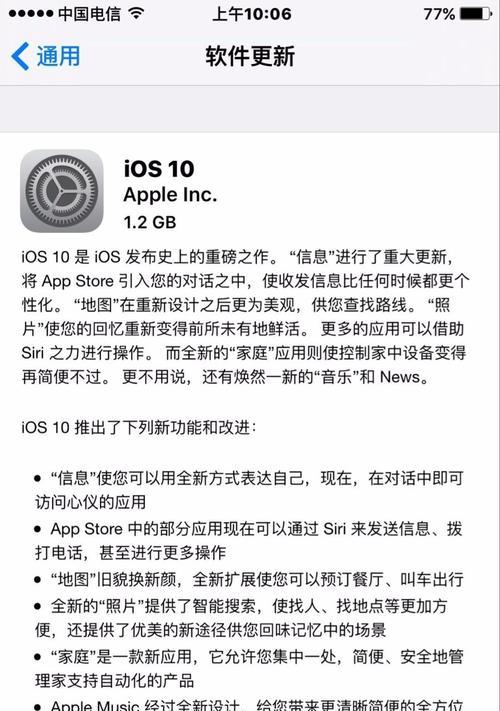Tap the iOS 10 settings gear icon
500x711 pixels.
coord(62,191)
